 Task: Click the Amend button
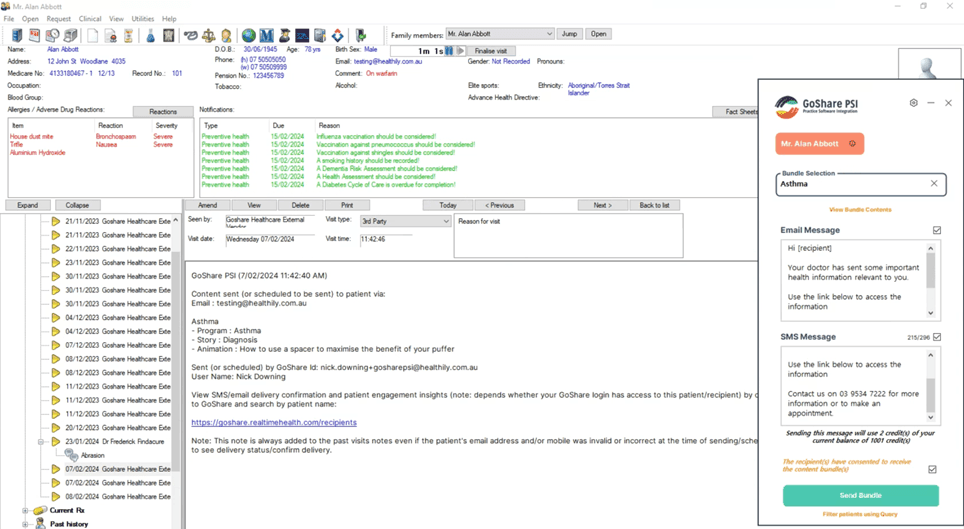[x=207, y=205]
